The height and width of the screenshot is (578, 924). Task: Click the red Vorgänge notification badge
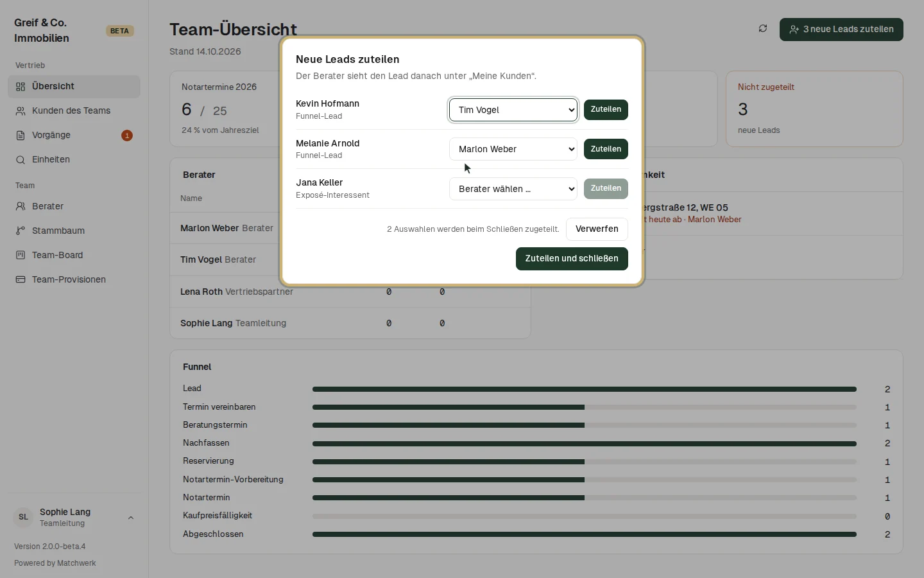127,136
